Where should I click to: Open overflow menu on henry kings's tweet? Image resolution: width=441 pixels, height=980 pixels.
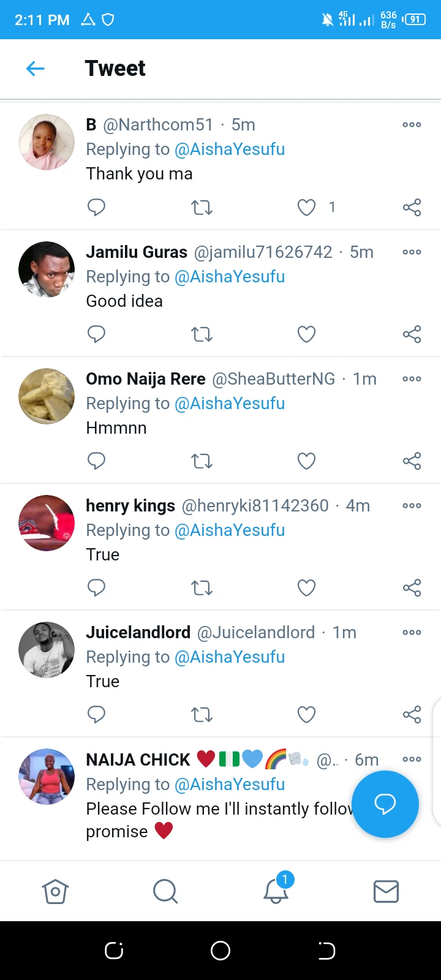[x=412, y=506]
